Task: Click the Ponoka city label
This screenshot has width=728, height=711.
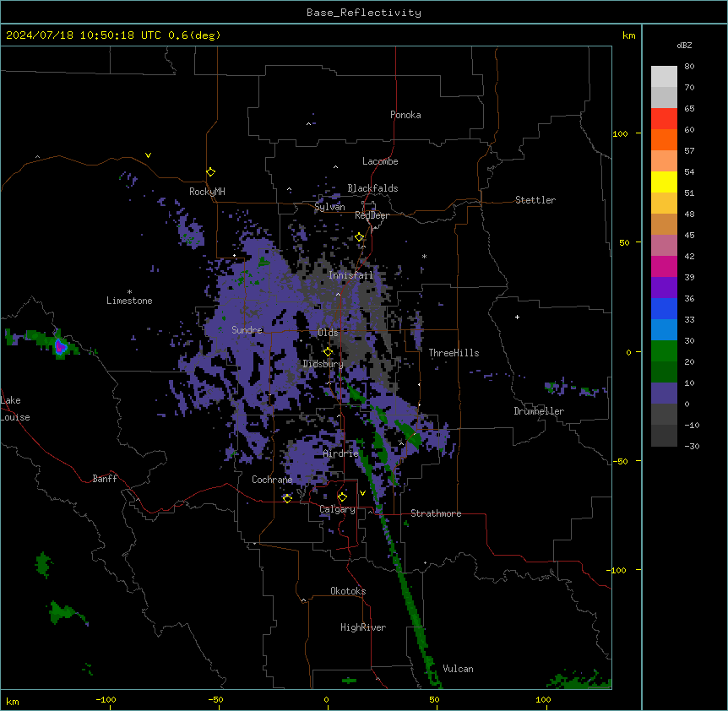Action: [405, 115]
